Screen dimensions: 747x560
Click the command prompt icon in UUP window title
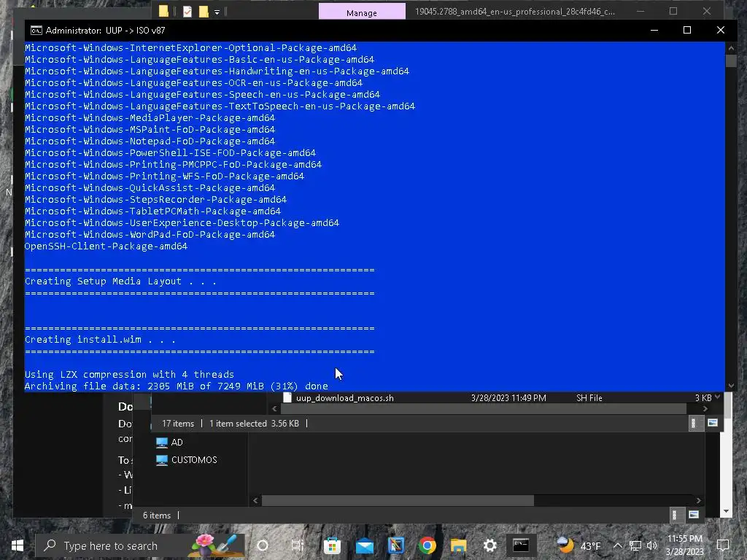(36, 31)
